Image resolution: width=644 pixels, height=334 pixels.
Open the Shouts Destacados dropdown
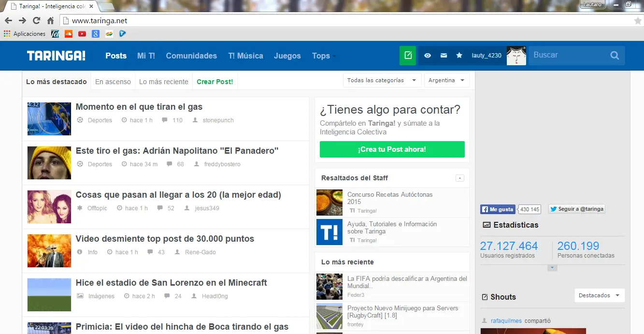(x=599, y=295)
